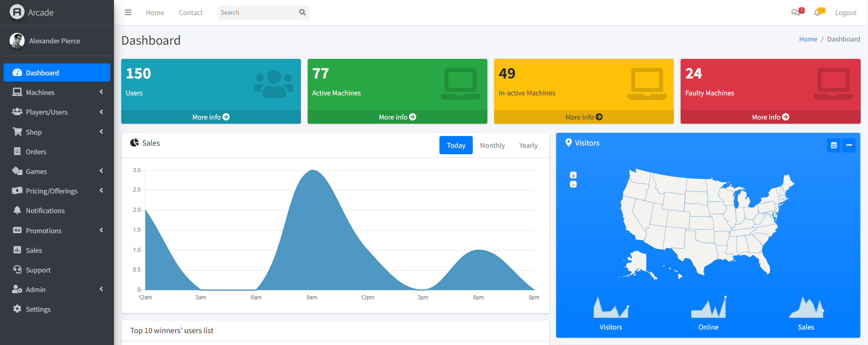Expand the Admin submenu chevron
Screen dimensions: 868x345
(101, 289)
